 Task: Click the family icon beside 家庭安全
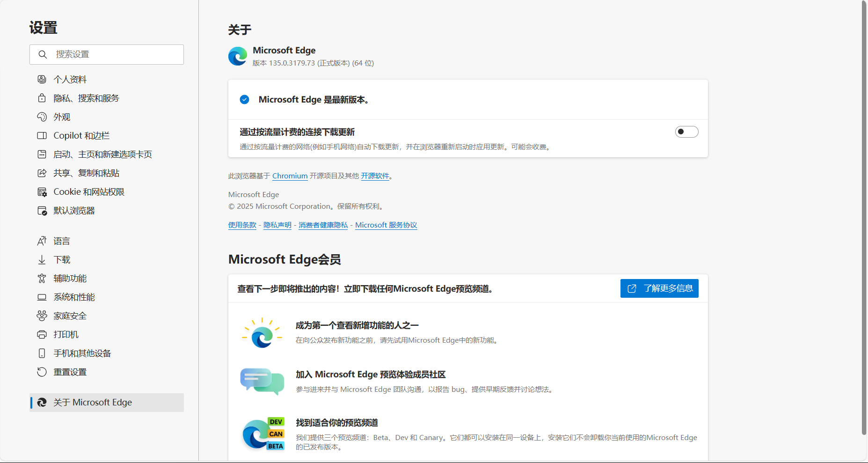click(42, 316)
